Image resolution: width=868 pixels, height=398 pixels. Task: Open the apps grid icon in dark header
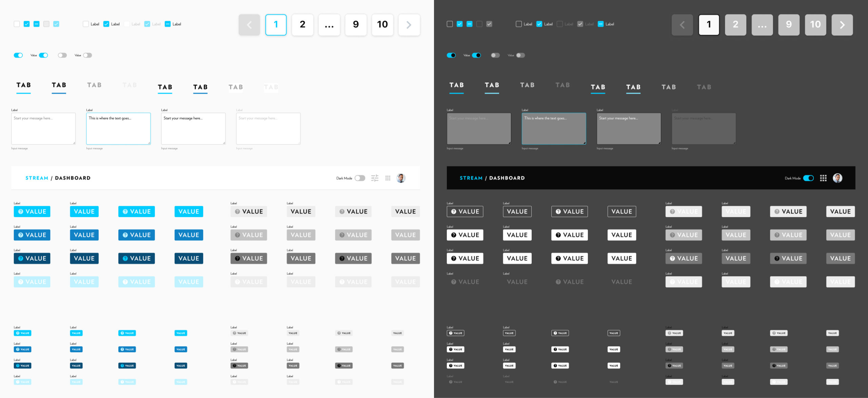823,178
